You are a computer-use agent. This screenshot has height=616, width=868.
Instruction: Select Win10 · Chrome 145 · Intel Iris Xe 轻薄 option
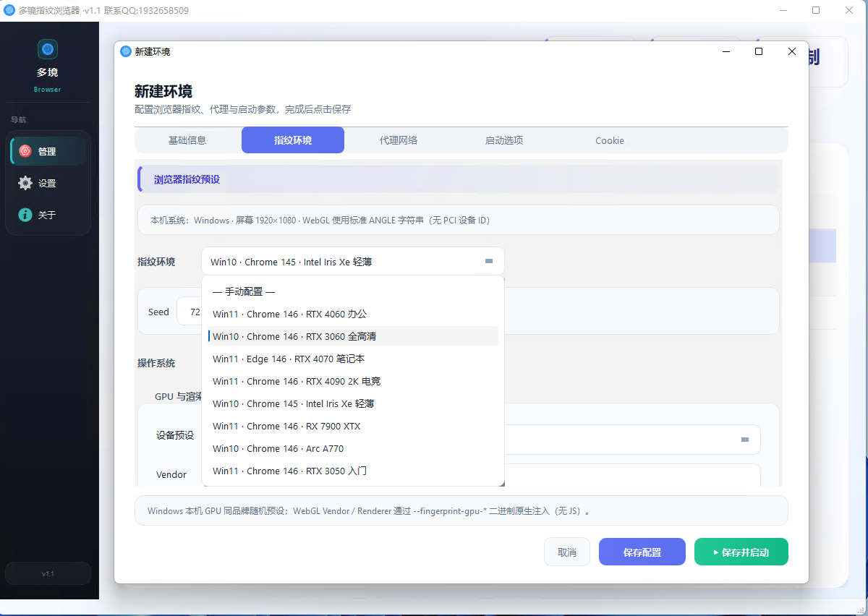tap(352, 403)
